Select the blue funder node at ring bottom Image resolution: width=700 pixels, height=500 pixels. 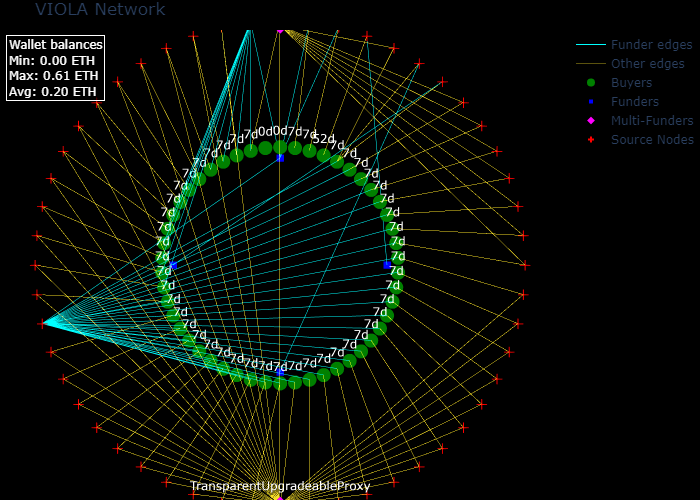tap(280, 372)
